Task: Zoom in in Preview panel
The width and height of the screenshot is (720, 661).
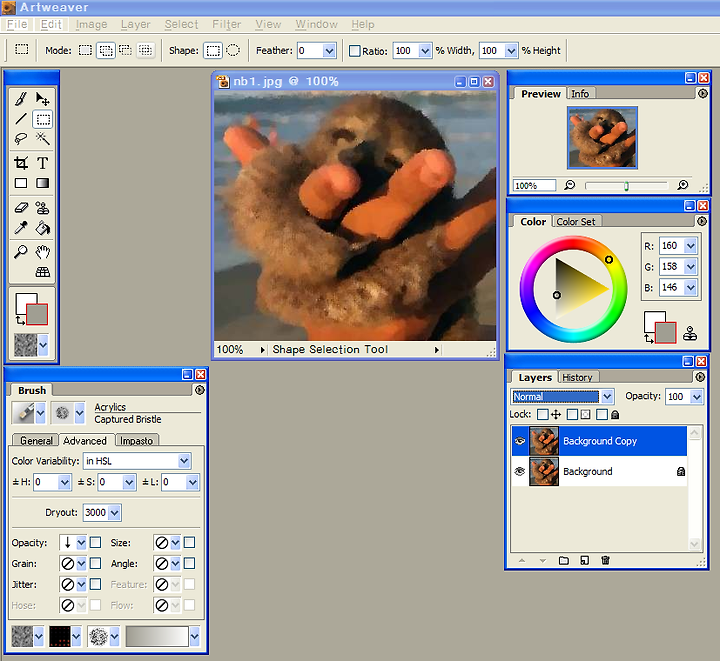Action: [x=683, y=185]
